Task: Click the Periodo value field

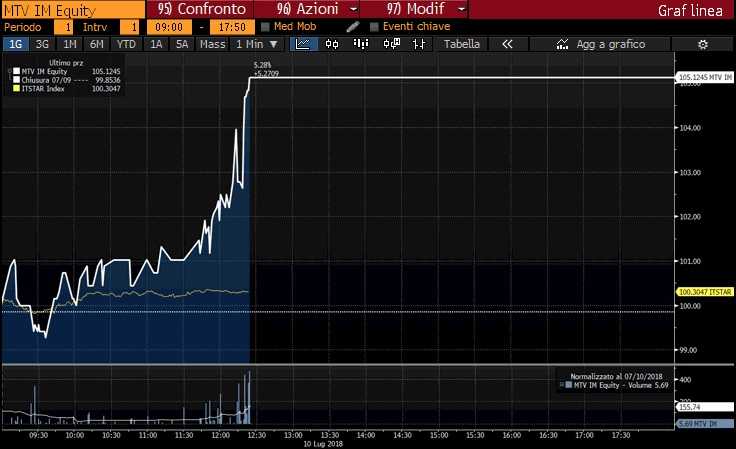Action: click(x=63, y=27)
